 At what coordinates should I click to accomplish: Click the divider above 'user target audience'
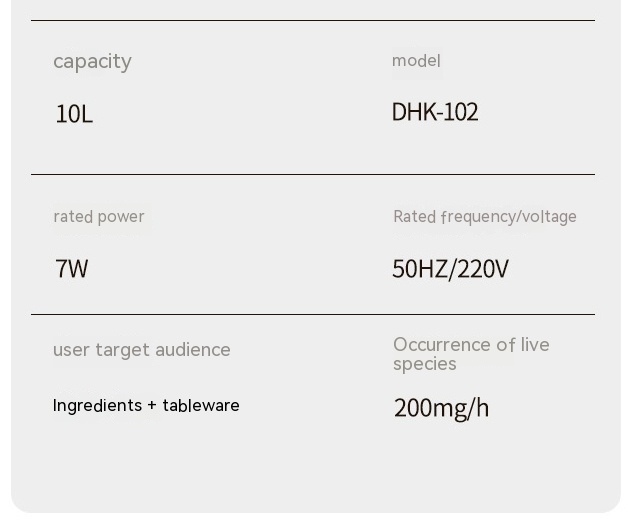click(313, 315)
